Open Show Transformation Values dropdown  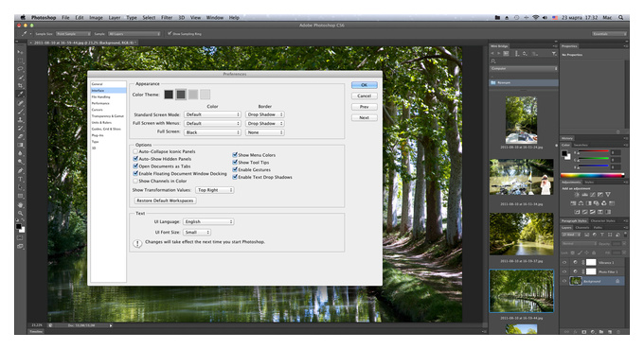[x=215, y=190]
